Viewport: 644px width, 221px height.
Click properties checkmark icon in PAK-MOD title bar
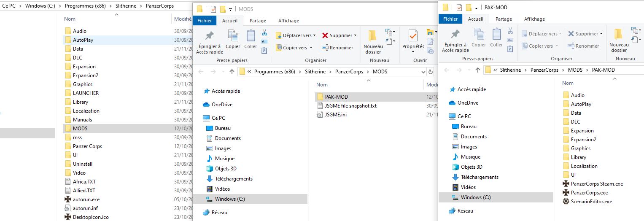click(459, 8)
